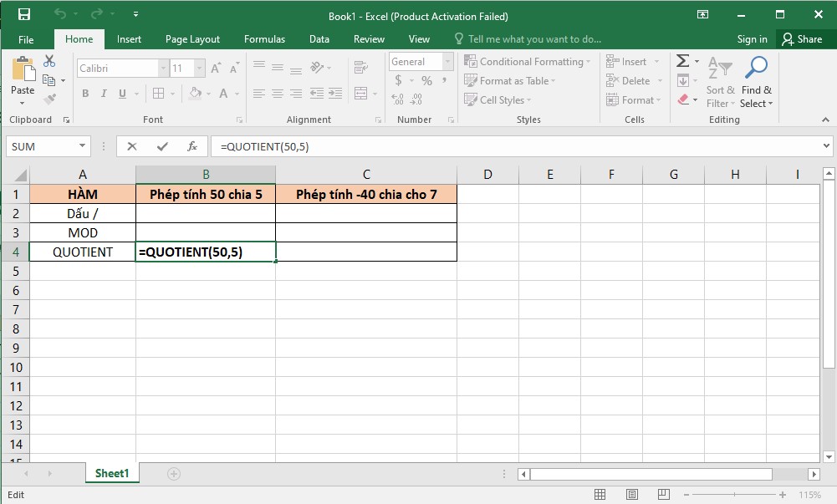Expand the Font Size dropdown
This screenshot has height=504, width=837.
click(x=199, y=68)
